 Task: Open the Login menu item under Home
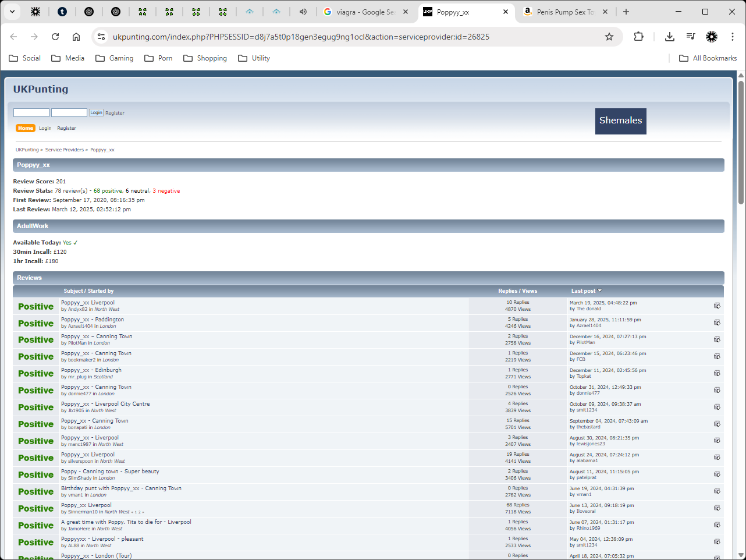click(45, 128)
